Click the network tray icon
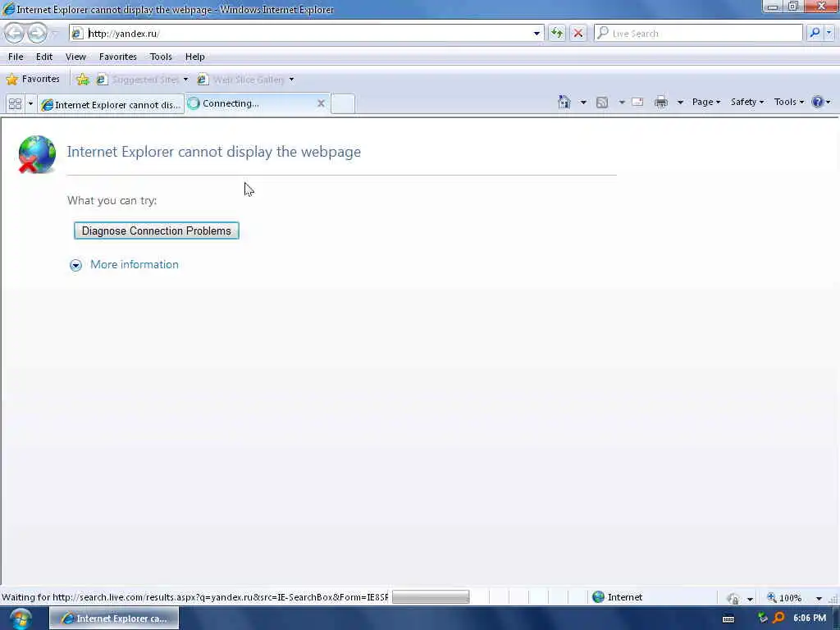The image size is (840, 630). [x=763, y=619]
